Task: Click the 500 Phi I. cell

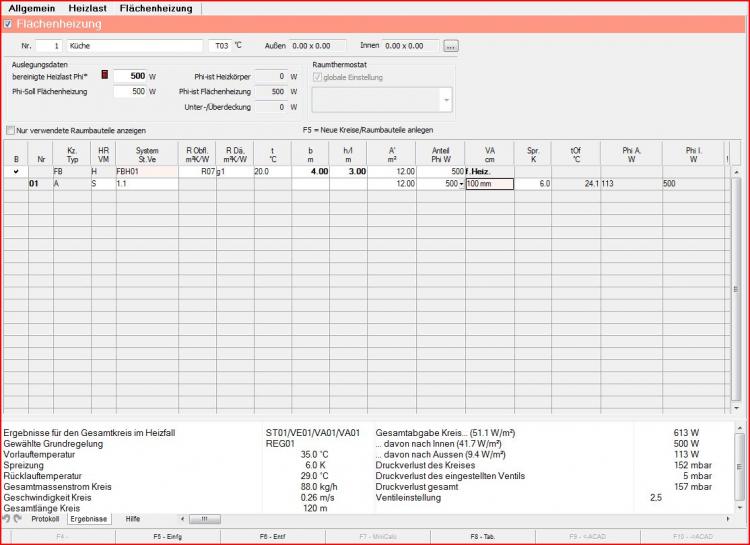Action: (x=694, y=184)
